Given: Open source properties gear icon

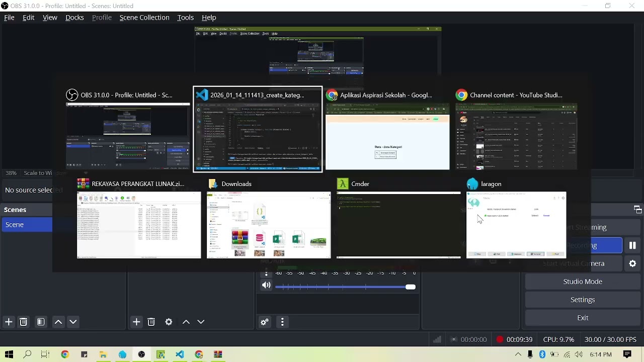Looking at the screenshot, I should pos(169,322).
